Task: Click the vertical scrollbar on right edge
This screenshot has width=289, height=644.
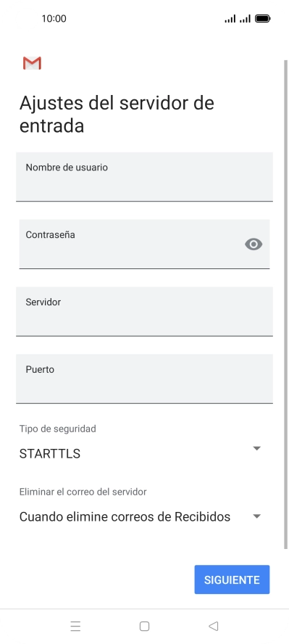Action: [286, 304]
